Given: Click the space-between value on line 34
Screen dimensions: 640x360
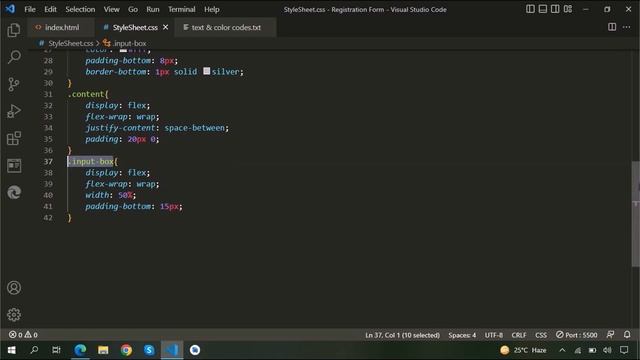Looking at the screenshot, I should [194, 128].
